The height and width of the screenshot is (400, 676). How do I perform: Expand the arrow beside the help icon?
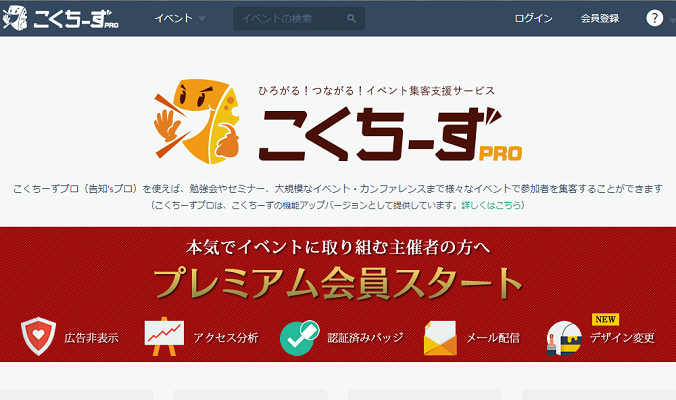[672, 19]
